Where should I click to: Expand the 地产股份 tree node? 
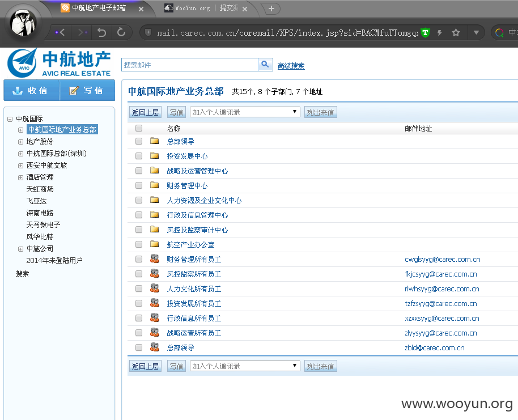pos(20,142)
